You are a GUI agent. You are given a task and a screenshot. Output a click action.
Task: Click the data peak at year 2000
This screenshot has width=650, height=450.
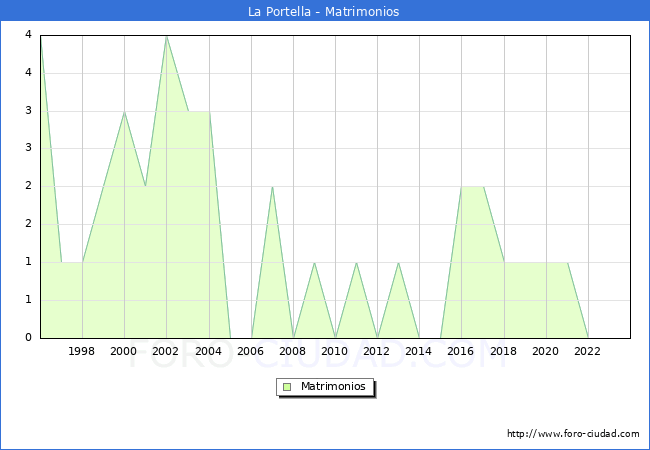point(124,112)
